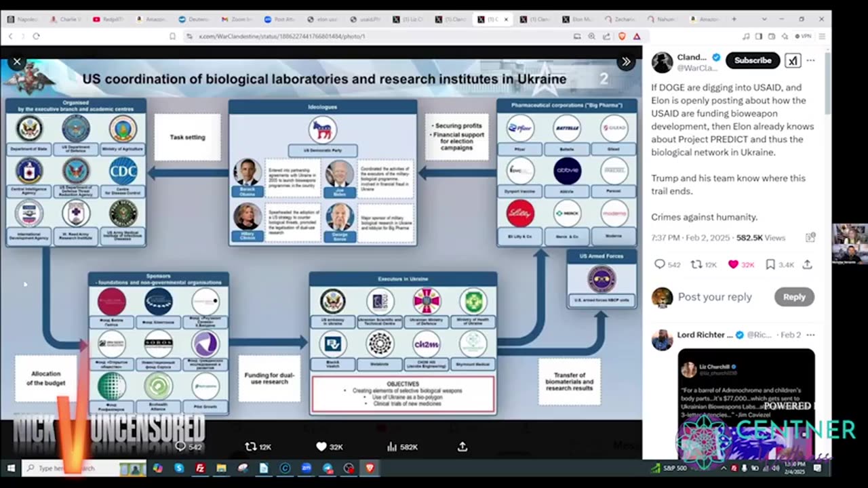Image resolution: width=868 pixels, height=488 pixels.
Task: Open Skype from the taskbar
Action: coord(179,468)
